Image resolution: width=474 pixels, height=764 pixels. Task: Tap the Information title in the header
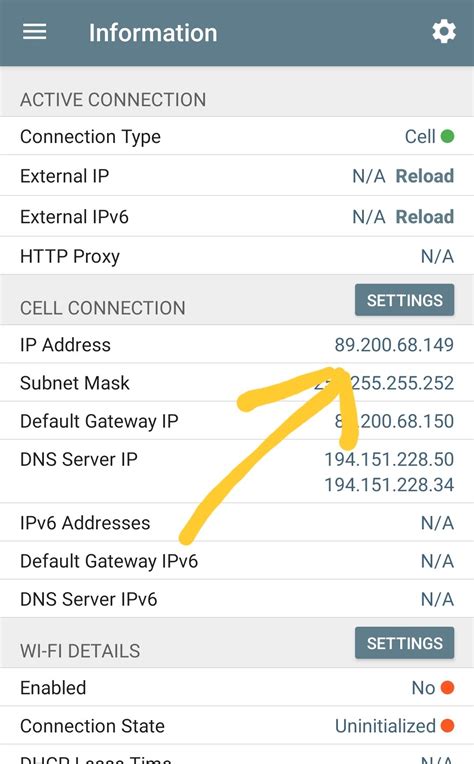pyautogui.click(x=153, y=33)
